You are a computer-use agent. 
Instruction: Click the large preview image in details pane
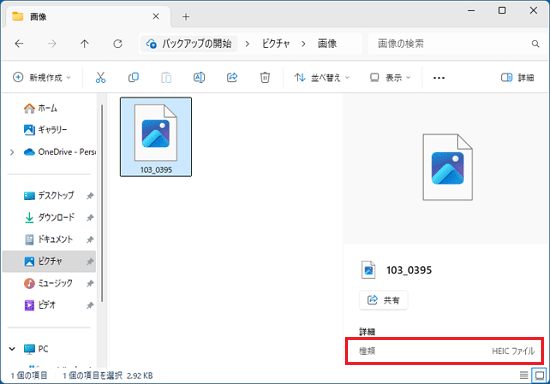point(448,167)
